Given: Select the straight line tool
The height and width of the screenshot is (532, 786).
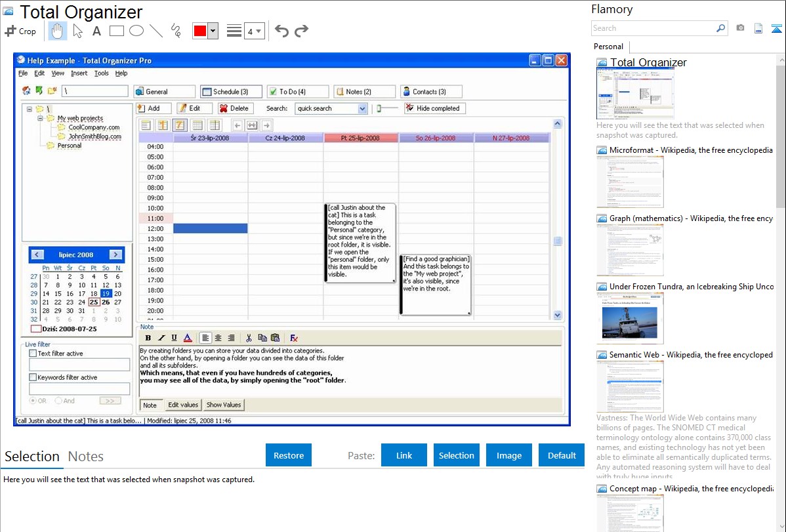Looking at the screenshot, I should (x=156, y=31).
